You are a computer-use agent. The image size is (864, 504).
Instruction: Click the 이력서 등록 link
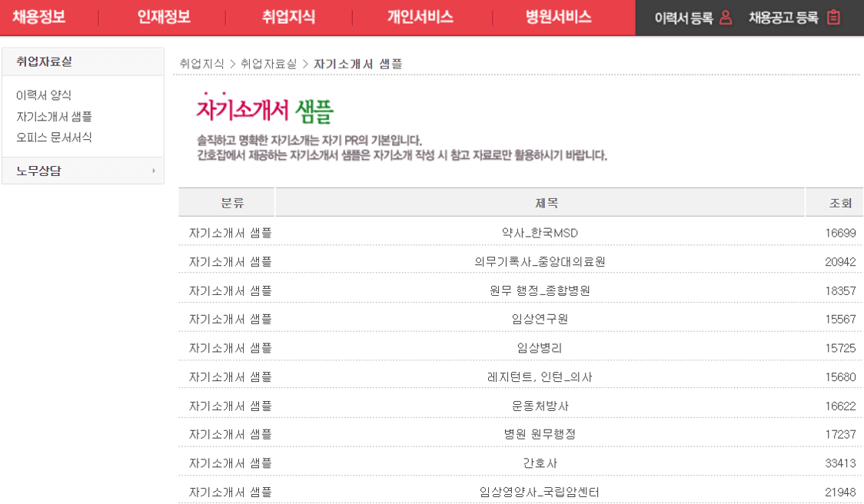click(x=684, y=18)
